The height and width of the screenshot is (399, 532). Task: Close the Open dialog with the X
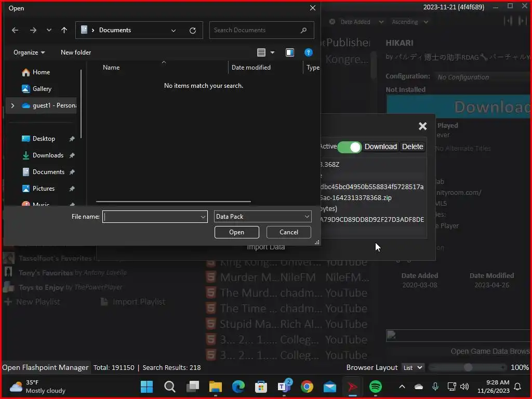pos(312,8)
